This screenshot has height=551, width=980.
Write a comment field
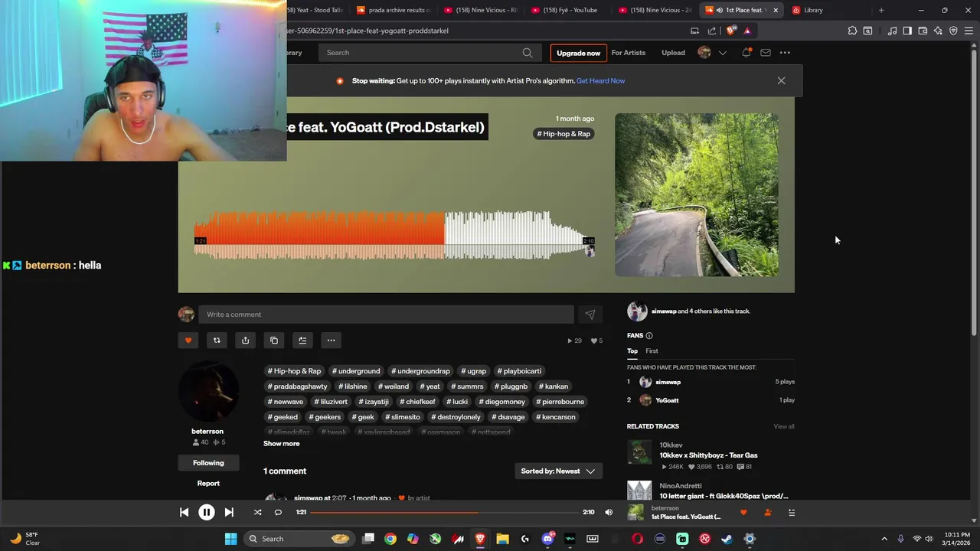[386, 315]
